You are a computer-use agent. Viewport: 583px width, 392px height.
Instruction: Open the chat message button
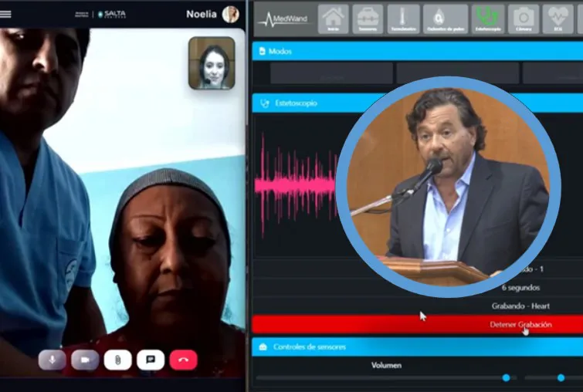point(151,360)
